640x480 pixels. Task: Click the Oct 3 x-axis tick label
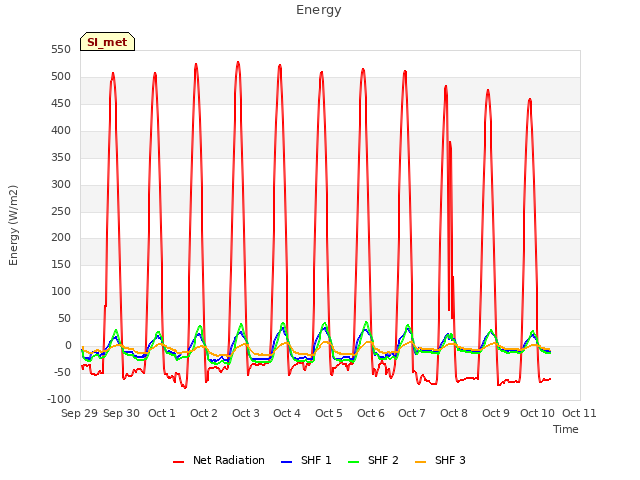pyautogui.click(x=246, y=413)
